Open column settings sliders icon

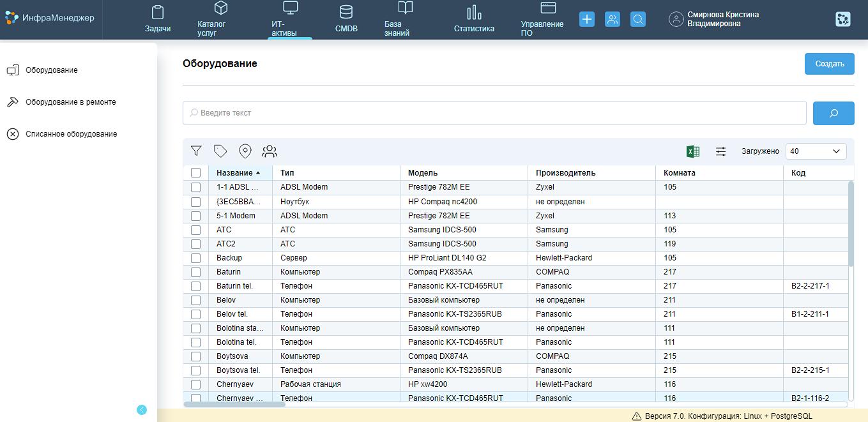(x=720, y=151)
